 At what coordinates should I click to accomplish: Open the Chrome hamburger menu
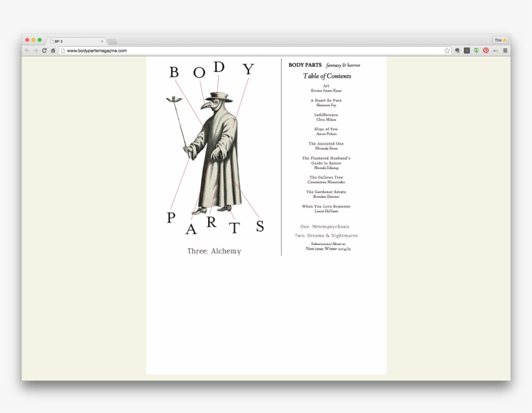[505, 51]
